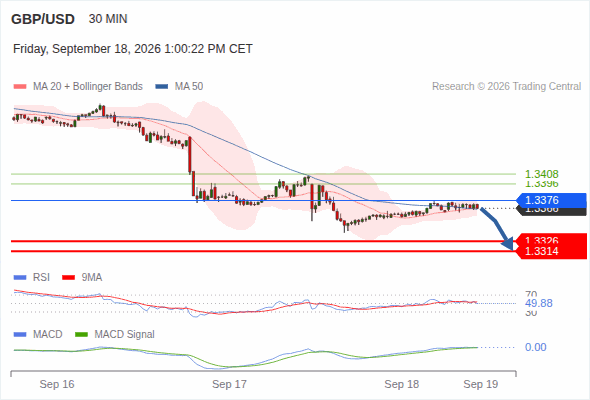Viewport: 590px width, 400px height.
Task: Click the MACD blue legend swatch
Action: coord(20,335)
